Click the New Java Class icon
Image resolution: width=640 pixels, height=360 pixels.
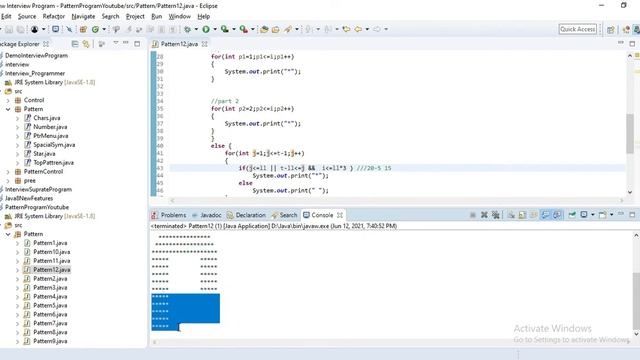[x=95, y=29]
